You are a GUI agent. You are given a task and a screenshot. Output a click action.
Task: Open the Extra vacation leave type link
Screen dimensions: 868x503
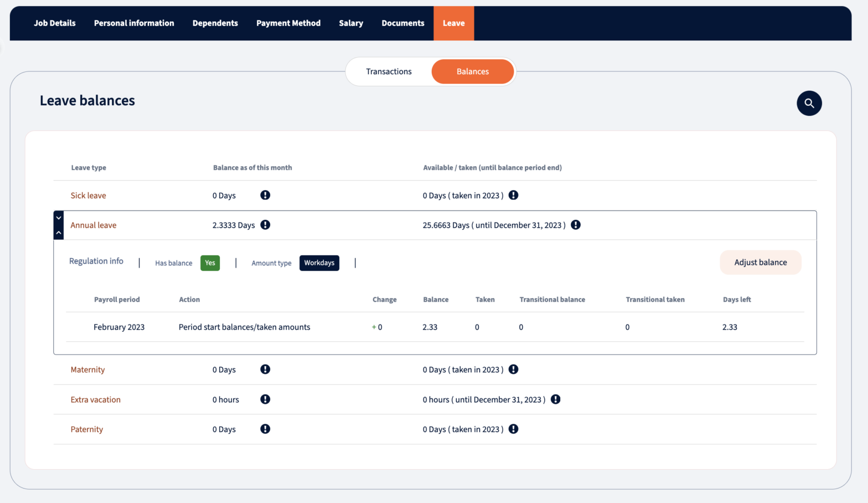(x=95, y=399)
